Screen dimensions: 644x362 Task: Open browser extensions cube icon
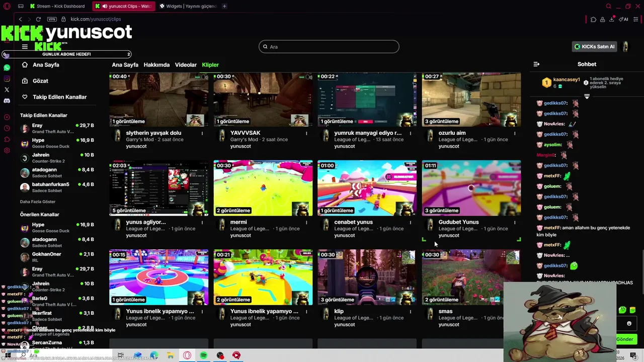[x=593, y=19]
